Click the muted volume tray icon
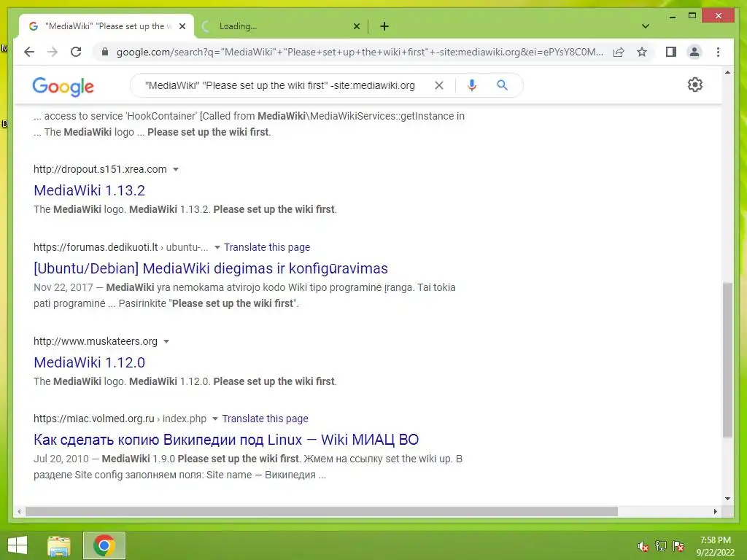Viewport: 747px width, 560px height. point(643,546)
